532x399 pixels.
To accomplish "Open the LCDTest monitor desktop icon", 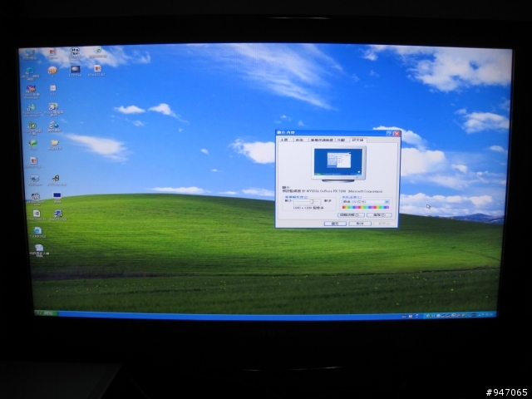I will click(75, 71).
